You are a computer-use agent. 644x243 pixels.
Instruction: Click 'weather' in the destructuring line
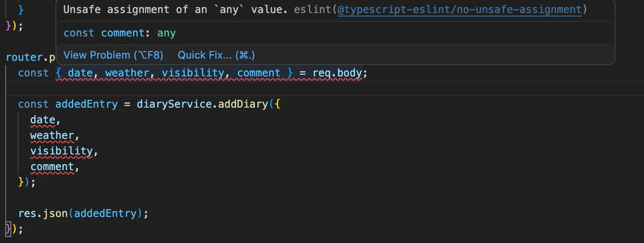coord(127,73)
